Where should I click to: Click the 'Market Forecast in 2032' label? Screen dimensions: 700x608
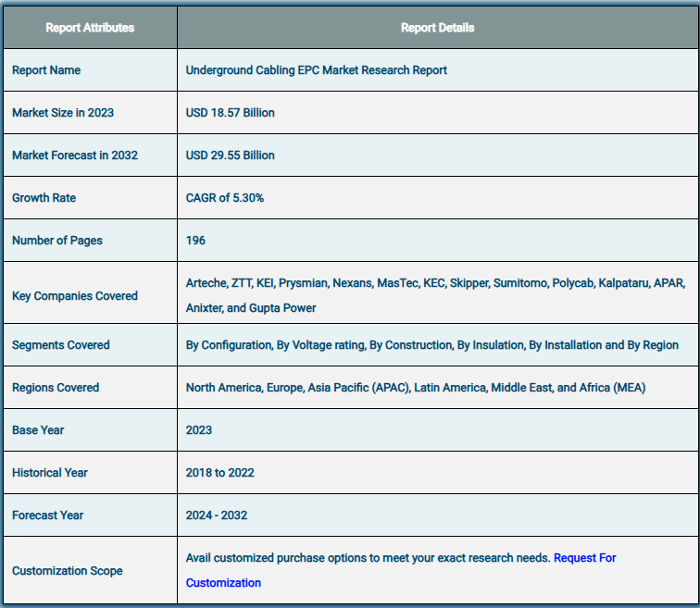pos(75,155)
